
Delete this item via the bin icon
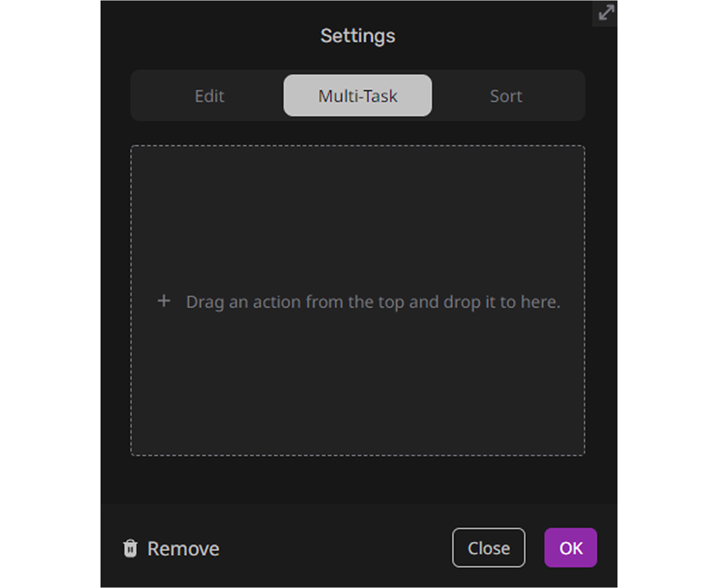(x=130, y=549)
